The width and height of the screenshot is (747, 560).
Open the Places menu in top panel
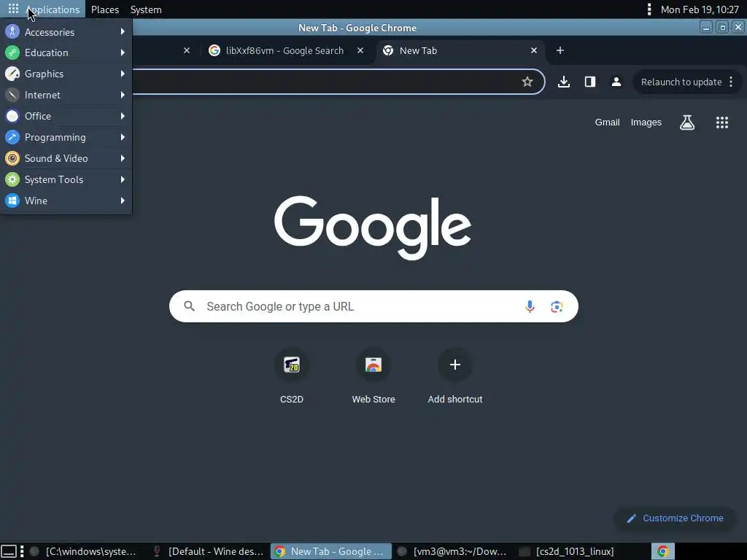coord(105,9)
